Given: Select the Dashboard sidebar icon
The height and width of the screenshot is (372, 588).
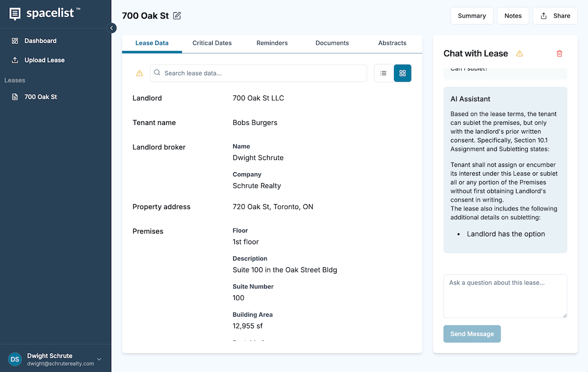Looking at the screenshot, I should coord(16,41).
